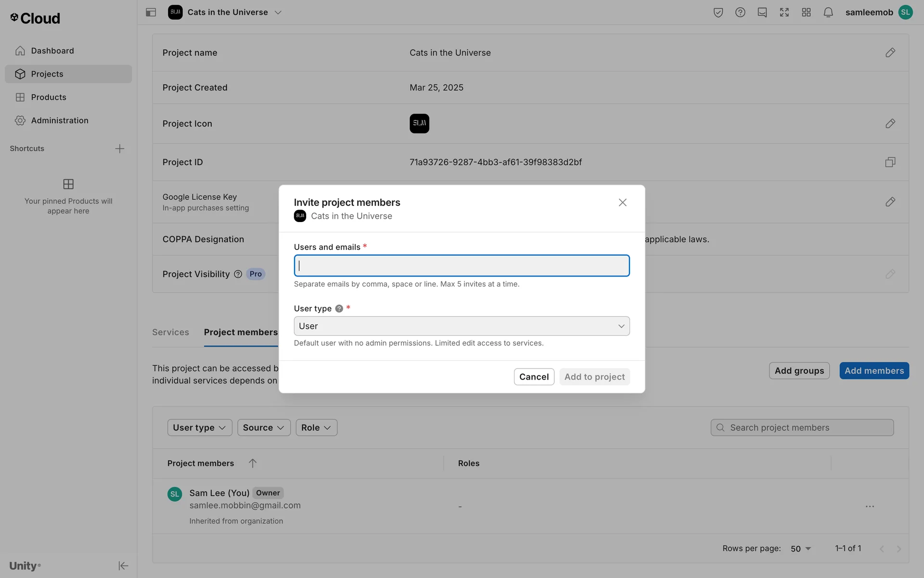Image resolution: width=924 pixels, height=578 pixels.
Task: Open the Role filter dropdown
Action: (316, 428)
